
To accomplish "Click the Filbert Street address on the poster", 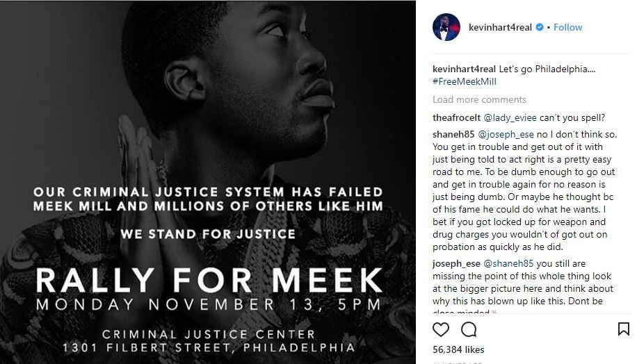I will click(x=209, y=347).
